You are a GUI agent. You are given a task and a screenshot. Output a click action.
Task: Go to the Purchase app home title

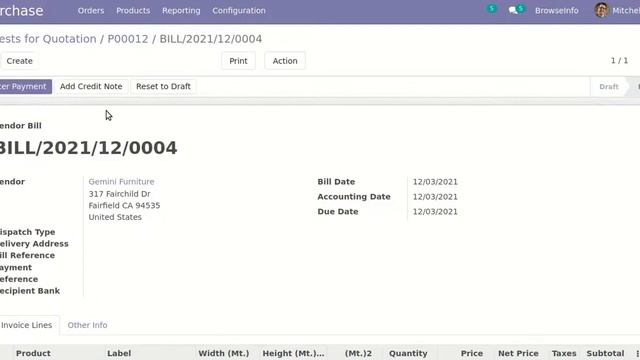21,11
